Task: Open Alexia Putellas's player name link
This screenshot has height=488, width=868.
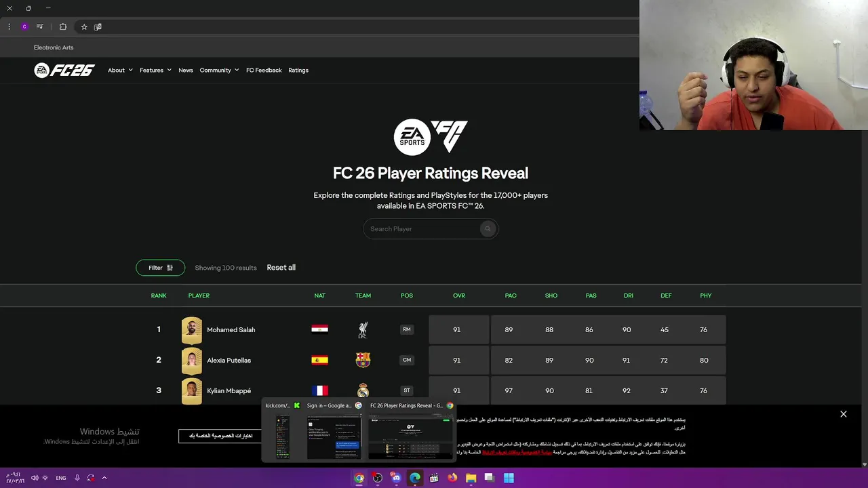Action: 229,361
